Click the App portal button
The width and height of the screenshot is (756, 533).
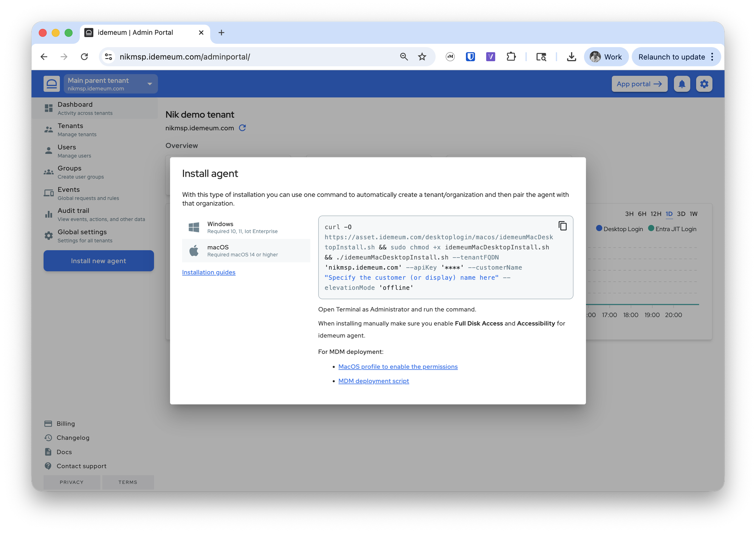pos(639,84)
